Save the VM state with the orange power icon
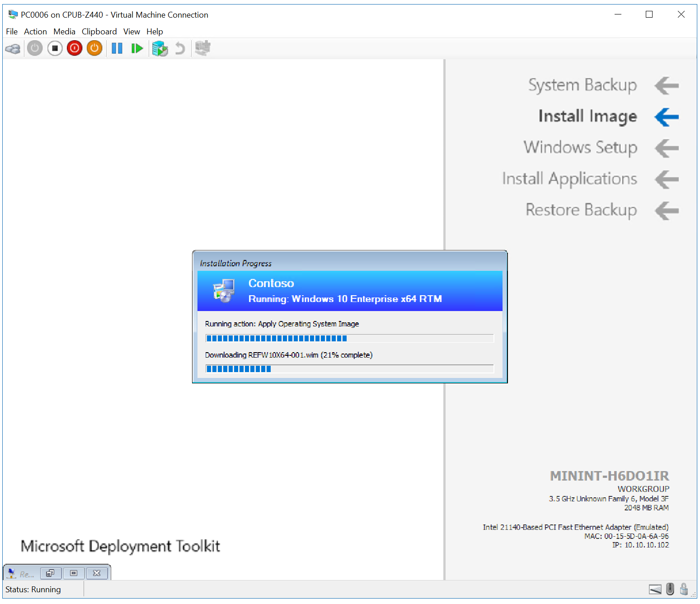The width and height of the screenshot is (700, 604). click(x=94, y=48)
